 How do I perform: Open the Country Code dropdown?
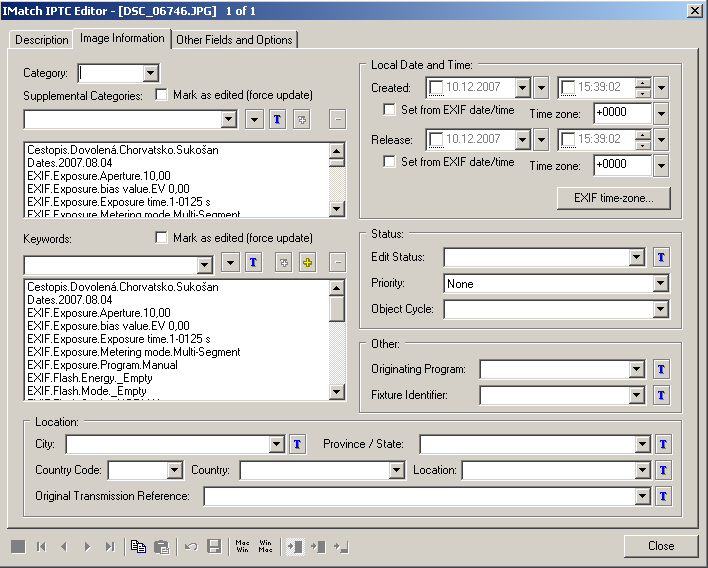[x=174, y=470]
